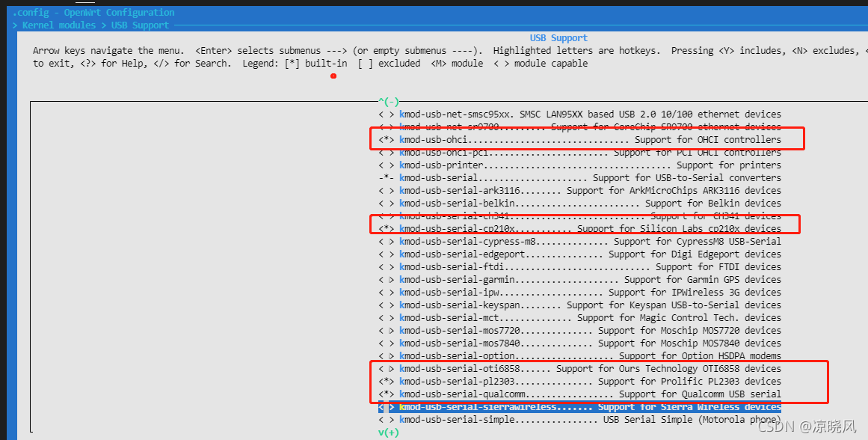Click the USB Support dialog title

coord(558,37)
